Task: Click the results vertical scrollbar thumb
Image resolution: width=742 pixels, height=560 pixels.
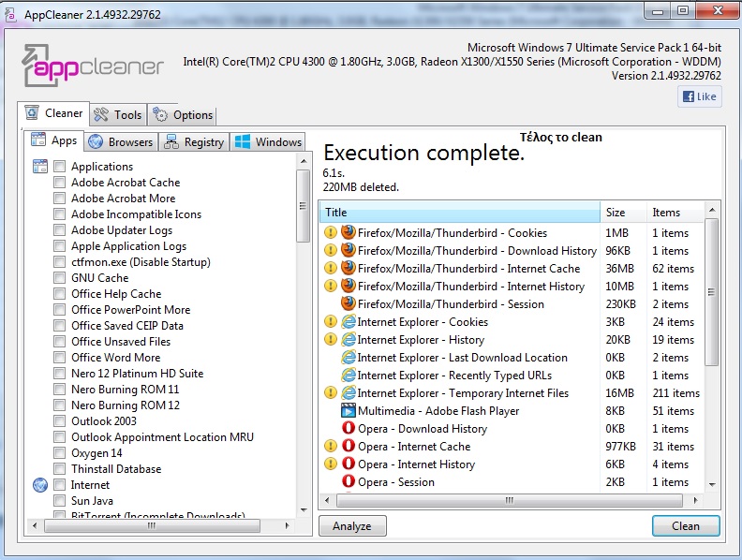Action: click(x=711, y=292)
